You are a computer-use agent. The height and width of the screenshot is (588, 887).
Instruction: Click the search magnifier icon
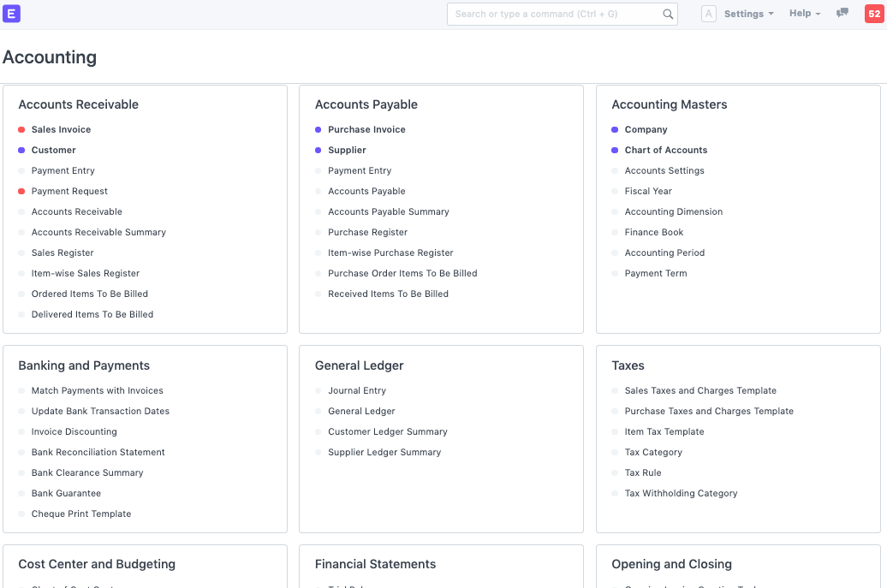[668, 15]
